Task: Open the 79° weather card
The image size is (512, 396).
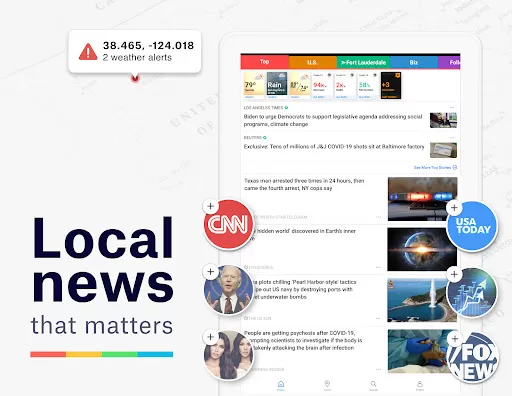Action: (254, 85)
